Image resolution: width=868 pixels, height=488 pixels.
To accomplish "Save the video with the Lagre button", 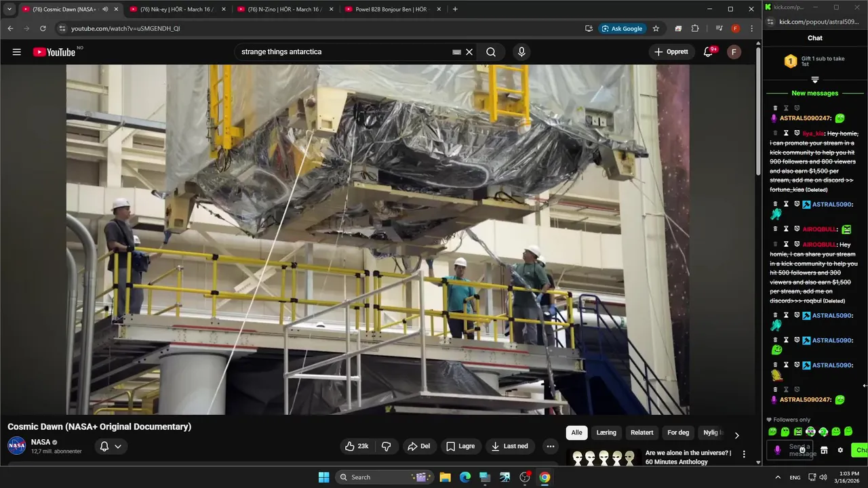I will click(x=460, y=446).
